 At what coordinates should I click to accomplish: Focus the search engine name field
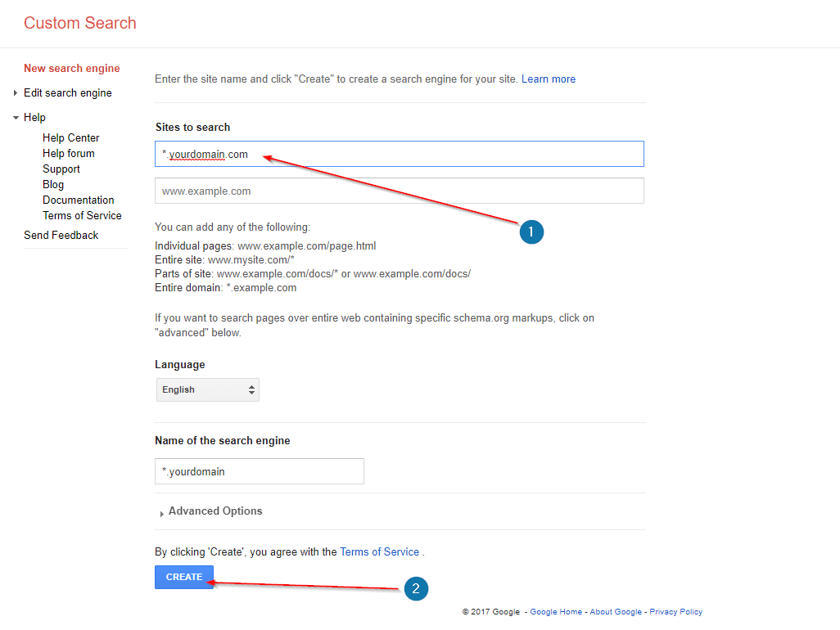pyautogui.click(x=260, y=471)
